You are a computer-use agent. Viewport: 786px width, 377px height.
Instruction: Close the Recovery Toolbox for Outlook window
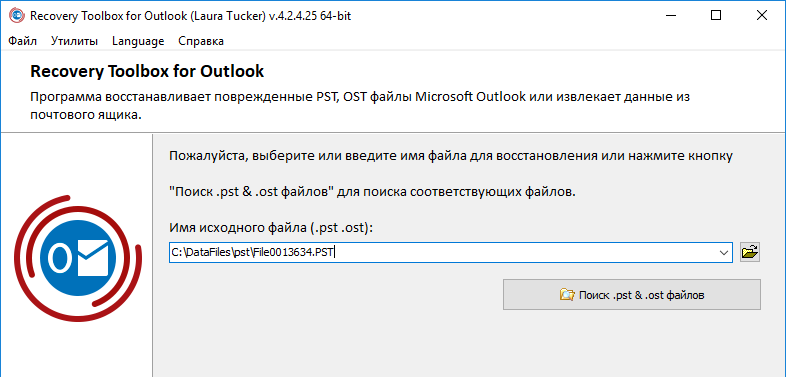point(761,16)
